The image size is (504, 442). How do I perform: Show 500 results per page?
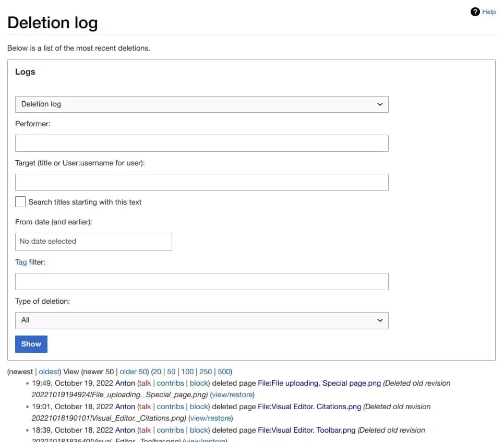point(224,372)
